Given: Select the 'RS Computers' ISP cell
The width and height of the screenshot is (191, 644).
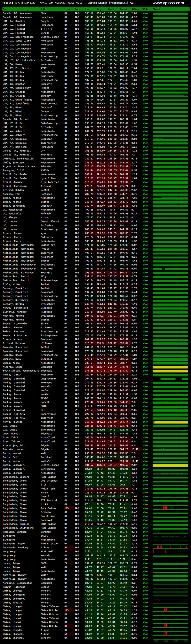Looking at the screenshot, I should pyautogui.click(x=49, y=335).
